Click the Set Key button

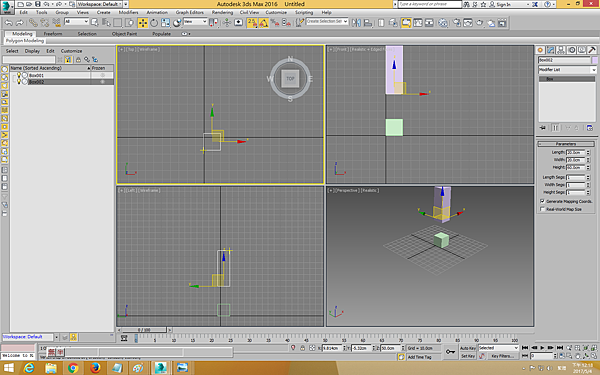(x=468, y=356)
